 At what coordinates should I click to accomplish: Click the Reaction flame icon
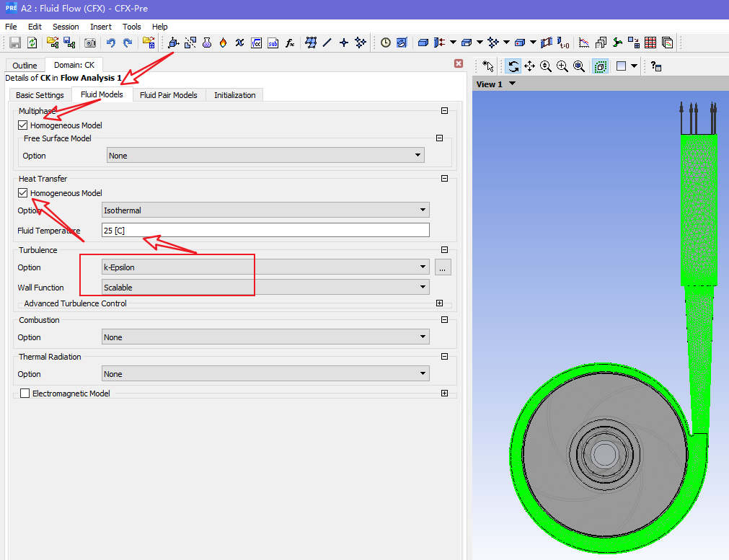[x=223, y=43]
